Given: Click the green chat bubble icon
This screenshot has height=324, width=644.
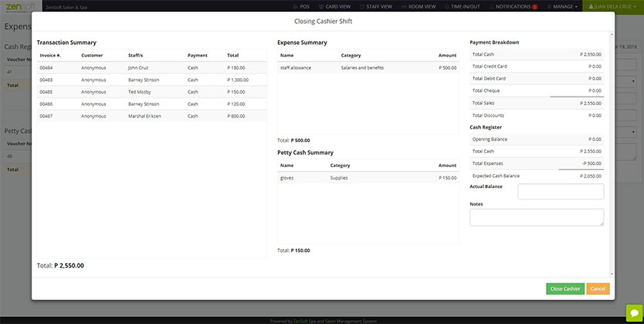Looking at the screenshot, I should (x=634, y=313).
